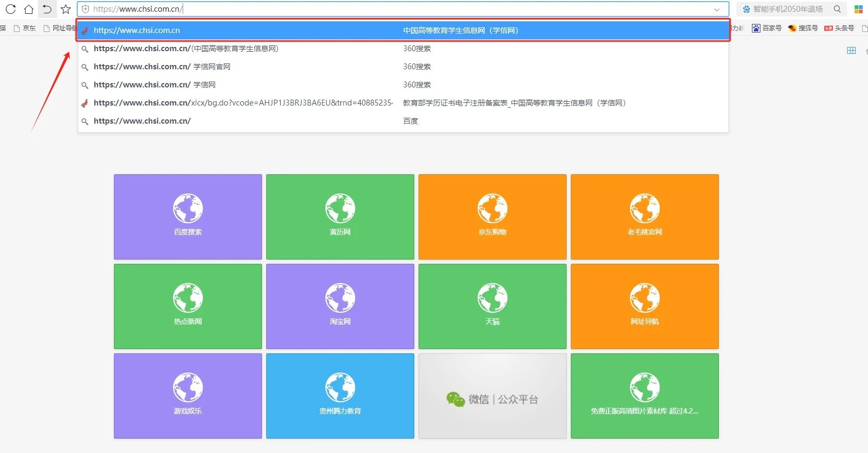This screenshot has width=868, height=453.
Task: Click the shield security icon in address bar
Action: pyautogui.click(x=85, y=9)
